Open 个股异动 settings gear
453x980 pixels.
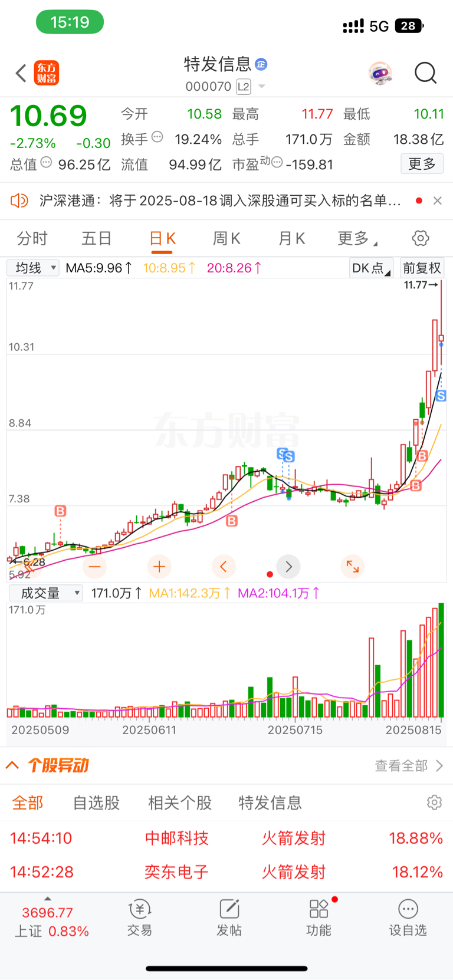pos(434,803)
